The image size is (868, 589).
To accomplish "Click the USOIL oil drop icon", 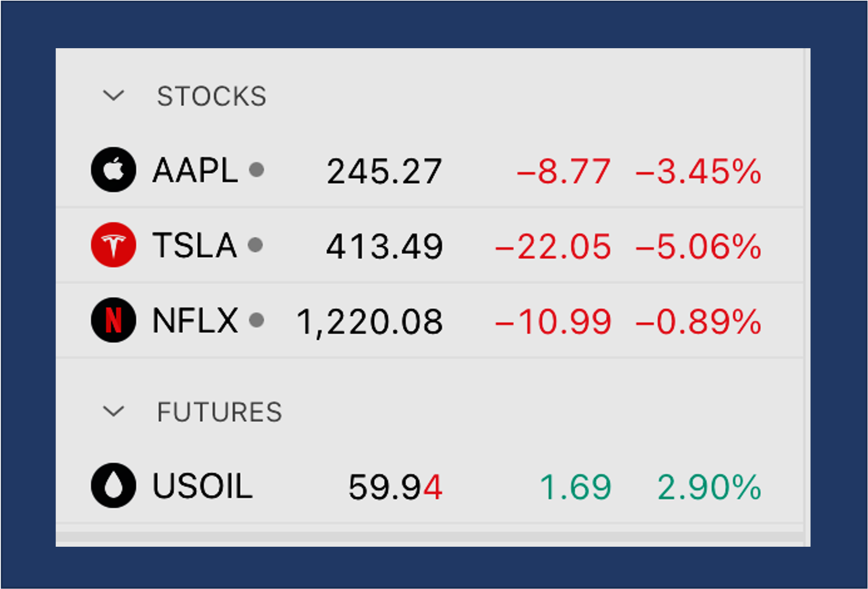I will (x=114, y=486).
